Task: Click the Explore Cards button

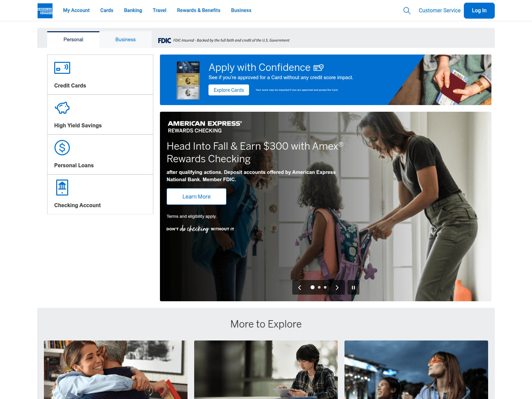Action: (x=229, y=90)
